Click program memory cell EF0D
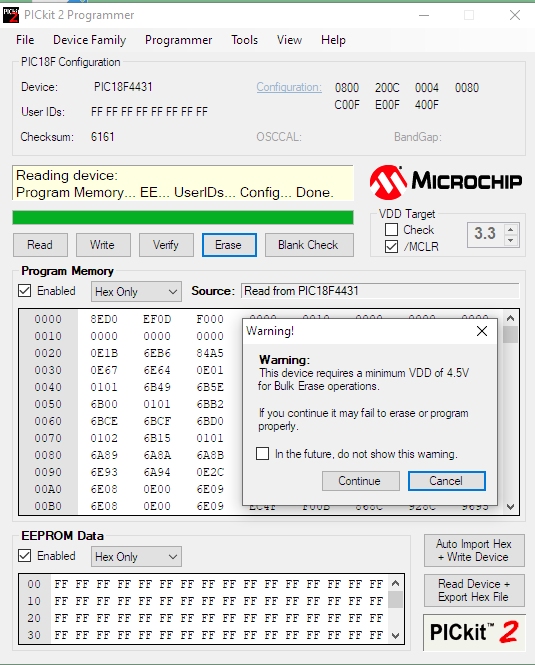The width and height of the screenshot is (535, 665). pyautogui.click(x=157, y=319)
